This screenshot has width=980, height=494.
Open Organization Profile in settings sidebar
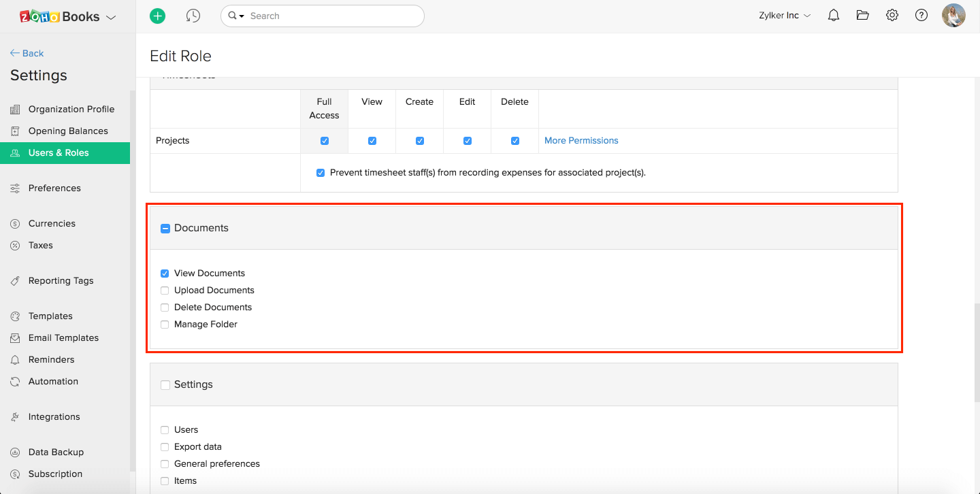point(71,109)
